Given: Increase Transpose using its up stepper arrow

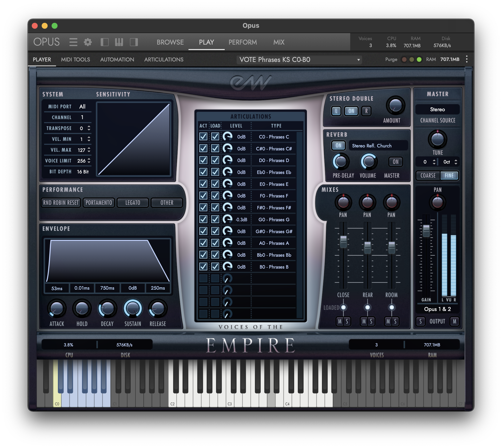Looking at the screenshot, I should (x=89, y=127).
